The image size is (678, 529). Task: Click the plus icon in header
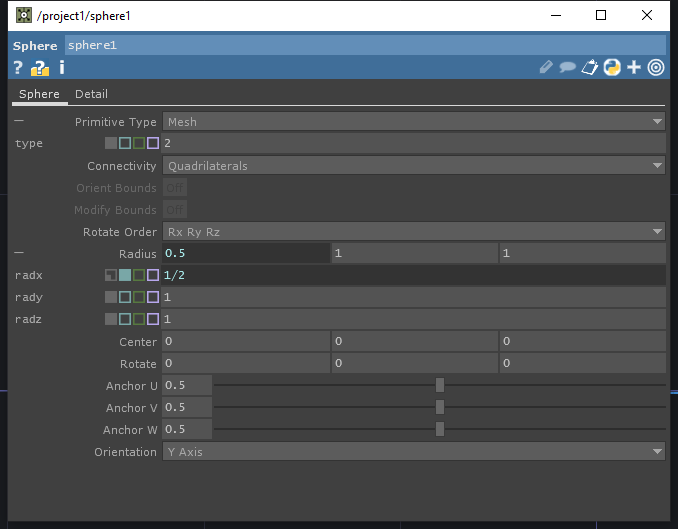click(x=634, y=68)
